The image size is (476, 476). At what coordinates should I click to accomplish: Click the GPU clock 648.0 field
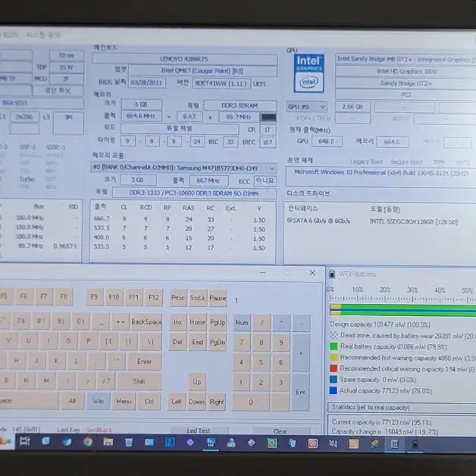pos(327,142)
